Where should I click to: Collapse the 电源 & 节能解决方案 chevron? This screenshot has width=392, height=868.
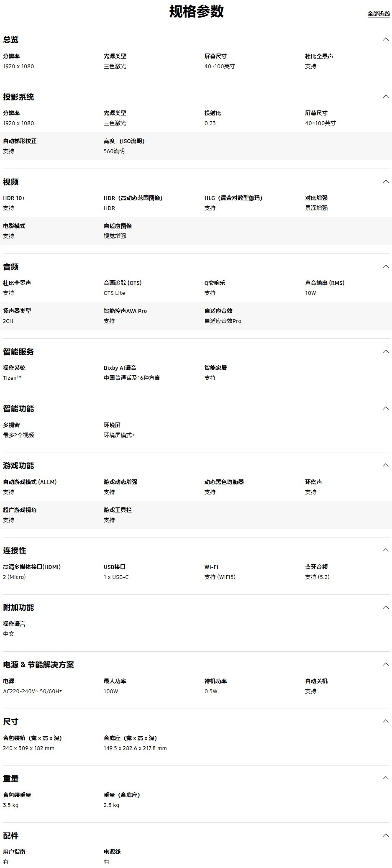385,664
